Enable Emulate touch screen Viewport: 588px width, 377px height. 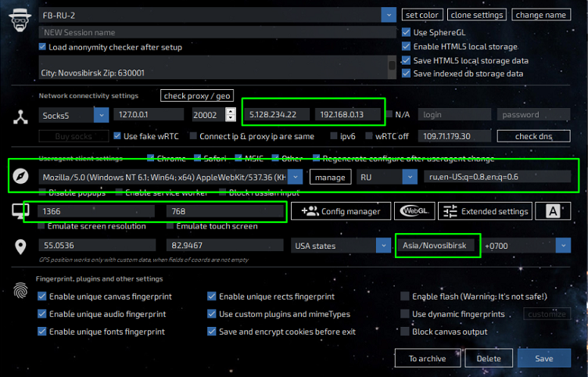170,226
